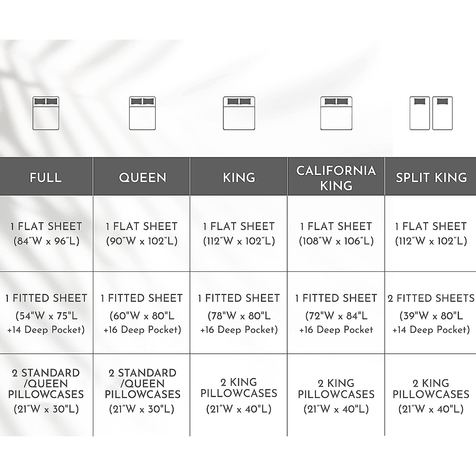The width and height of the screenshot is (476, 476).
Task: Select the SPLIT KING column header
Action: click(431, 177)
